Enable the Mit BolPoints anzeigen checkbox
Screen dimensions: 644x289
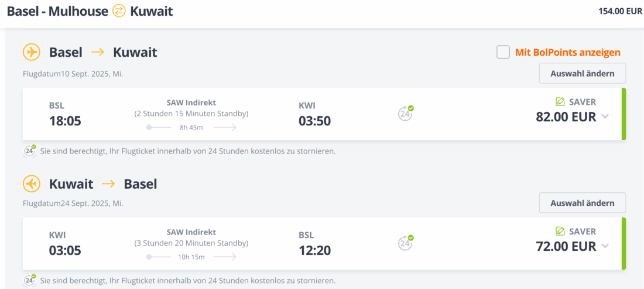(x=503, y=52)
